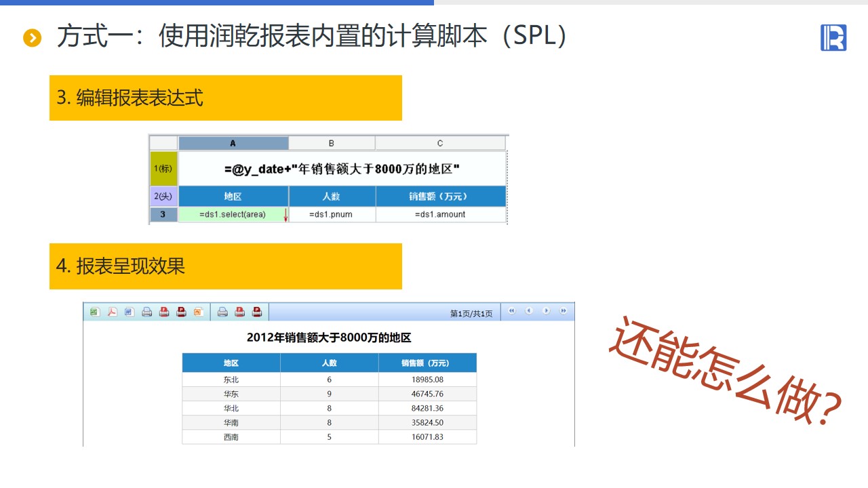The width and height of the screenshot is (868, 488).
Task: Click the blue R logo in the slide corner
Action: pos(833,37)
